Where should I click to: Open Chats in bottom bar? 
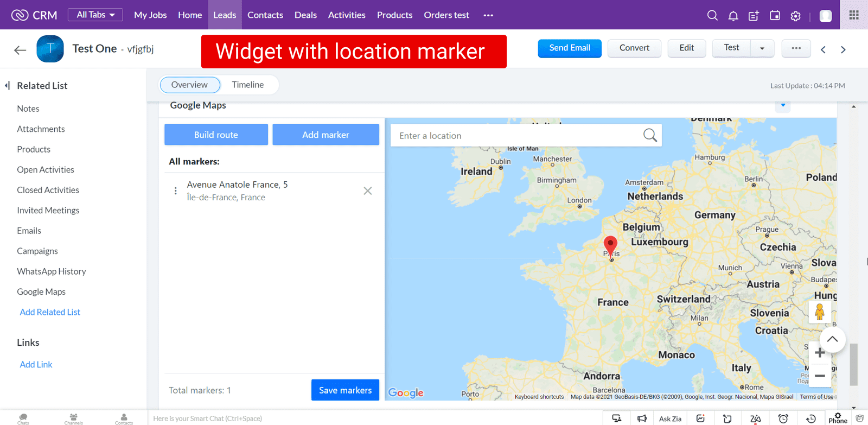coord(23,418)
